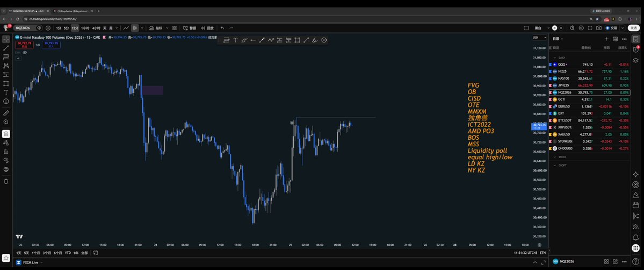This screenshot has height=270, width=644.
Task: Select the XAUUSD watchlist row
Action: (x=589, y=134)
